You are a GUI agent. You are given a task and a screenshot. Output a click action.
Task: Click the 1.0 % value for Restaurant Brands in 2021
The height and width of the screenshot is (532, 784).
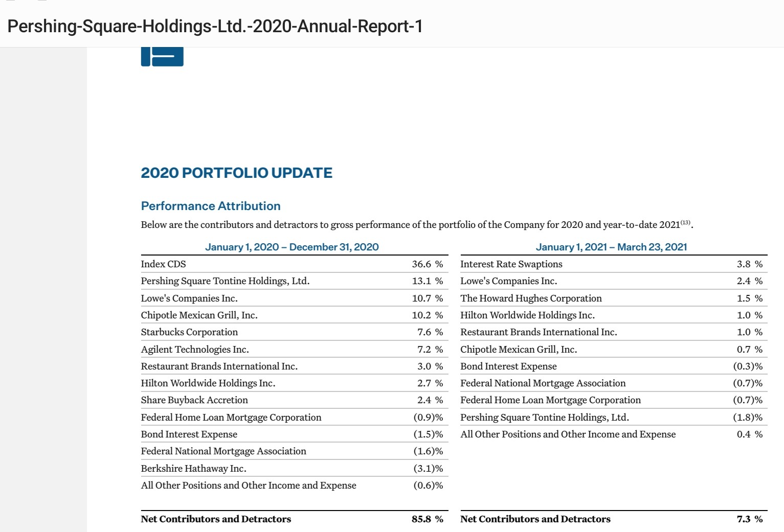point(750,332)
